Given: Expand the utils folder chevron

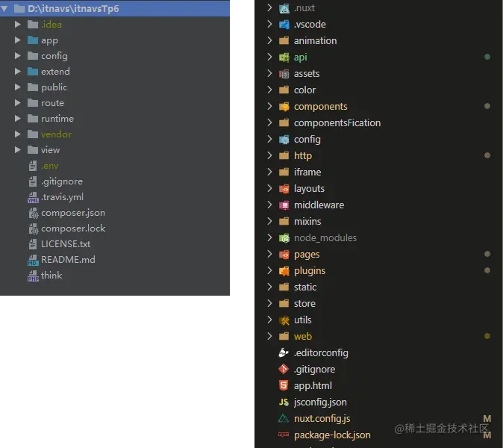Looking at the screenshot, I should point(269,320).
